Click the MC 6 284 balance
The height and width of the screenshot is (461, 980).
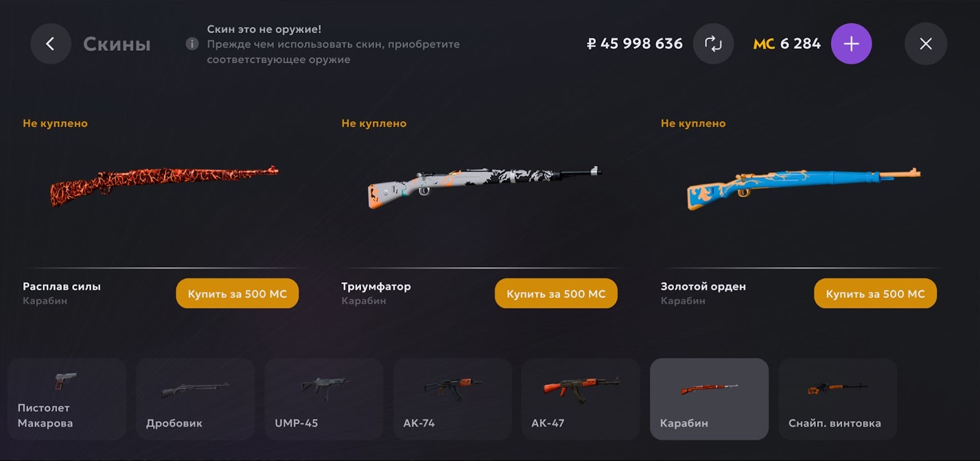tap(787, 44)
